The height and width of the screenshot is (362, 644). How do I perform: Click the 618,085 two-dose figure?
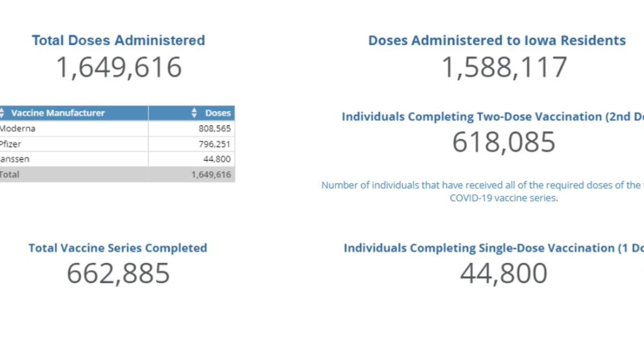pyautogui.click(x=503, y=142)
